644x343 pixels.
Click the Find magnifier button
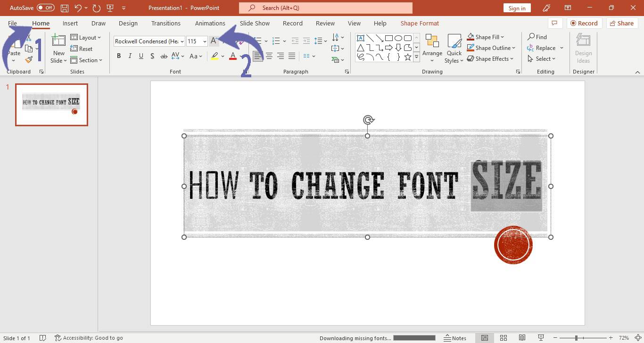tap(537, 37)
